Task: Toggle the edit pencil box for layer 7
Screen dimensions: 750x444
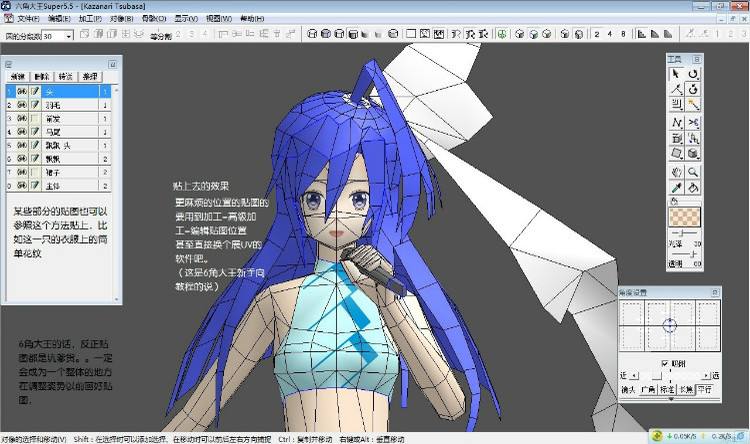Action: pyautogui.click(x=35, y=172)
